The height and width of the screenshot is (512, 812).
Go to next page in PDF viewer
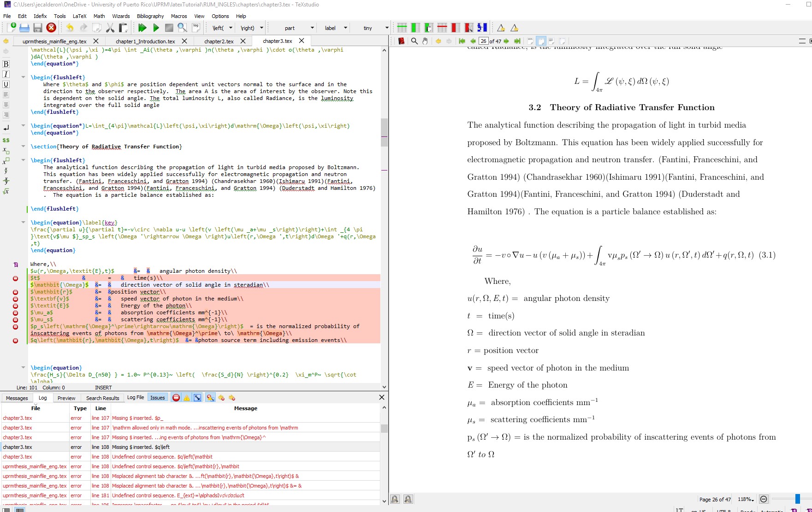506,41
